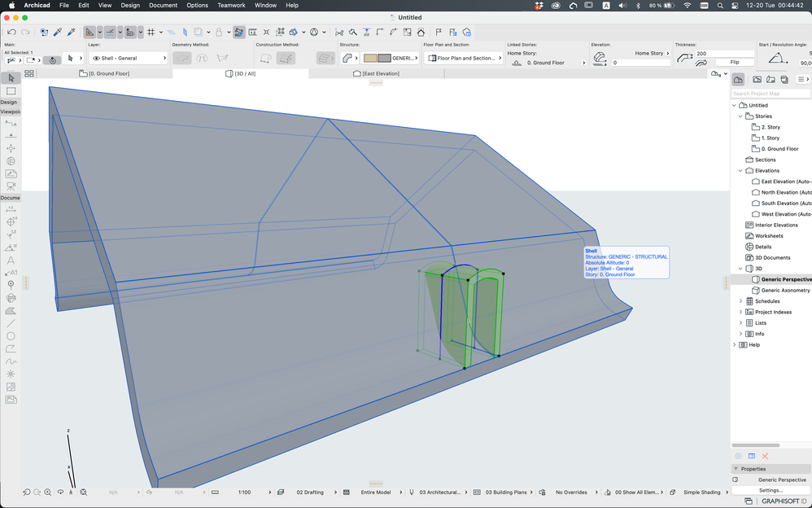Expand the Layer selection dropdown
The image size is (812, 508).
[x=165, y=58]
